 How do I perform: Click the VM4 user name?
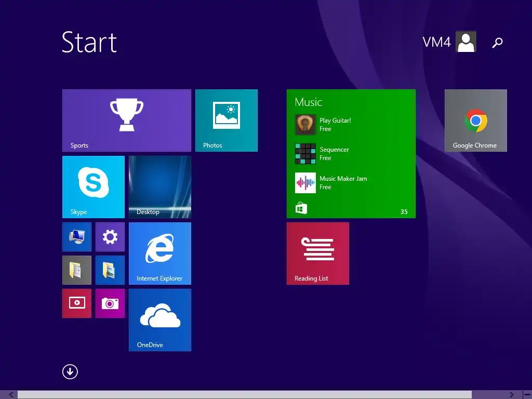(436, 42)
